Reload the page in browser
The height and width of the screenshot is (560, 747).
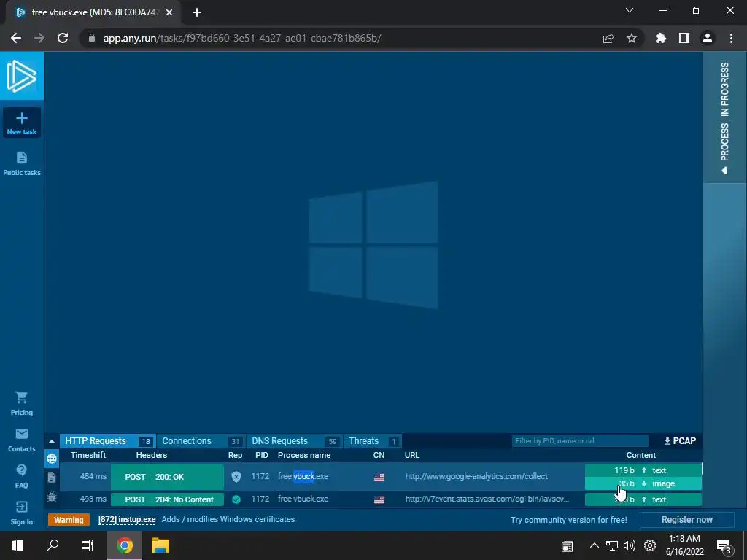[x=63, y=38]
